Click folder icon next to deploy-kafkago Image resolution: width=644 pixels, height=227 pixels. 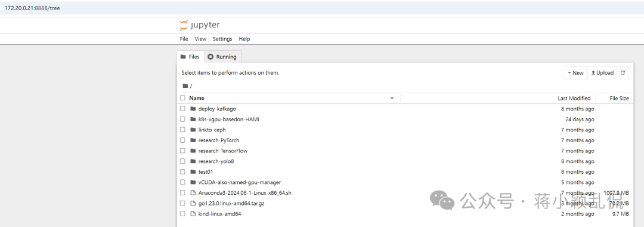[x=193, y=109]
